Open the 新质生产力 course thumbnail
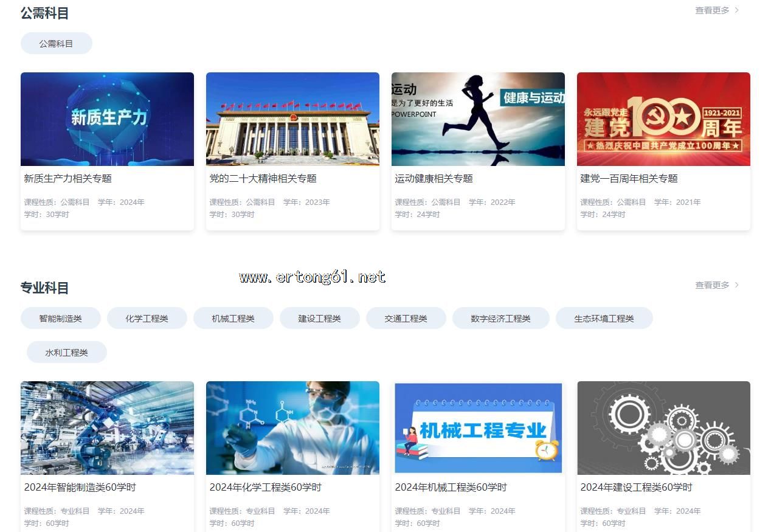 click(107, 119)
